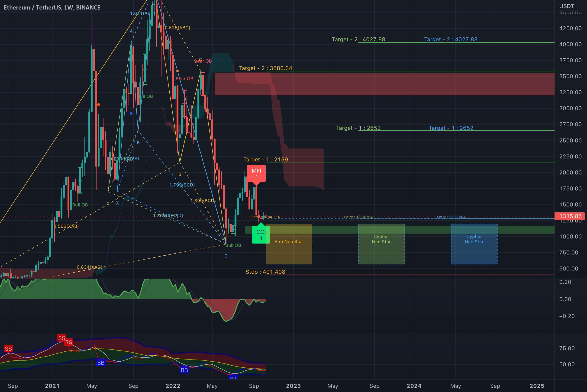Screen dimensions: 587x392
Task: Click the 75.00 indicator axis label
Action: [567, 348]
